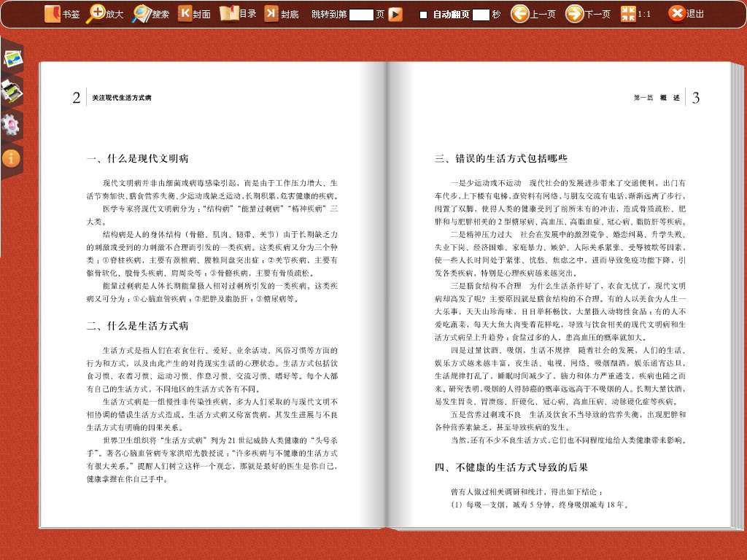Viewport: 747px width, 560px height.
Task: Click the auto-flip seconds input field
Action: (481, 15)
